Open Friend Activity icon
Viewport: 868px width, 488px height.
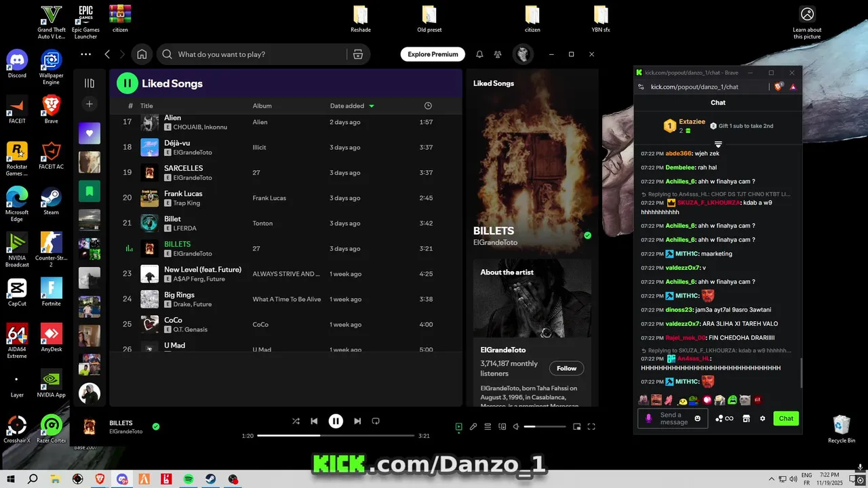pos(498,54)
